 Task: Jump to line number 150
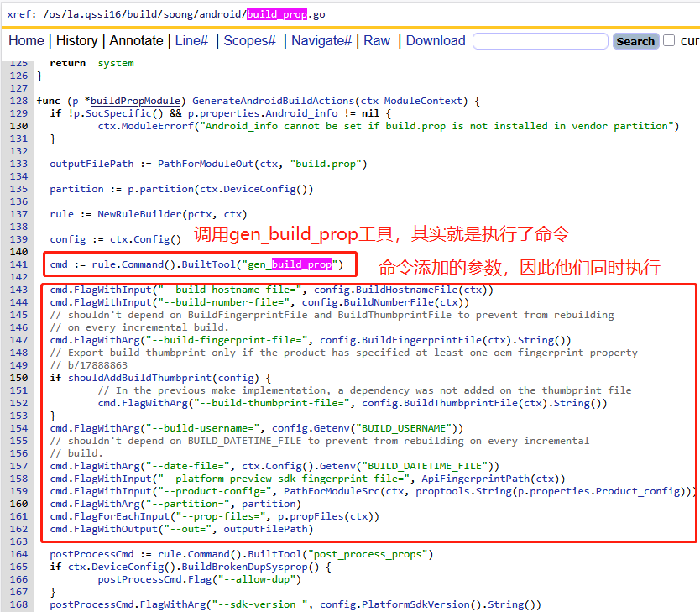[18, 378]
